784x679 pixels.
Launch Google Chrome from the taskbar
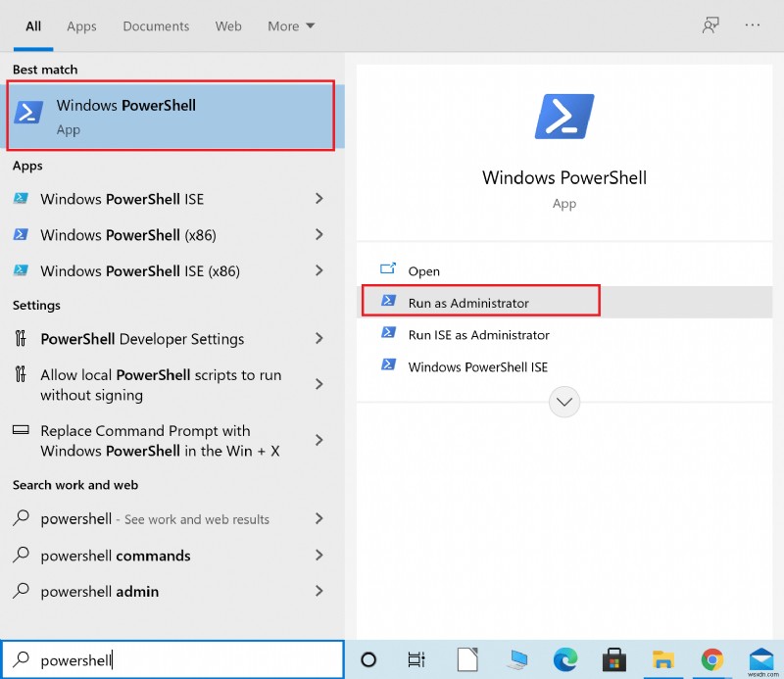(712, 659)
